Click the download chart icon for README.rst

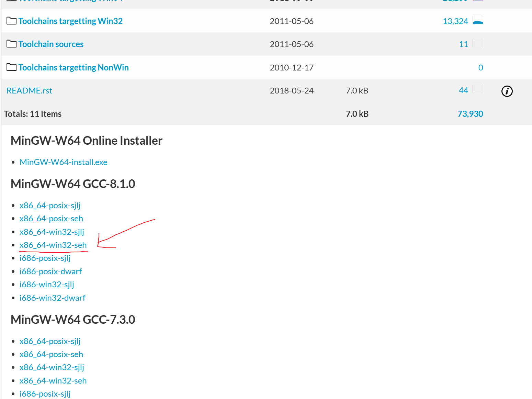coord(478,89)
